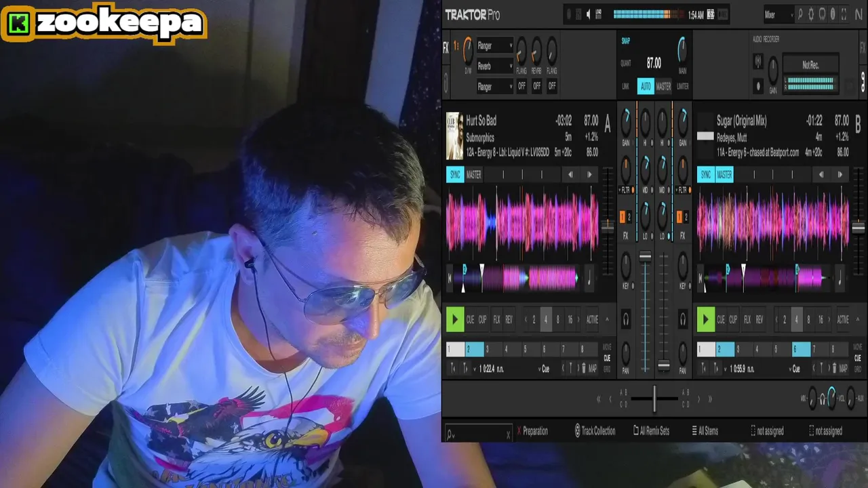Image resolution: width=868 pixels, height=488 pixels.
Task: Open third Flanger effect dropdown
Action: pyautogui.click(x=494, y=87)
